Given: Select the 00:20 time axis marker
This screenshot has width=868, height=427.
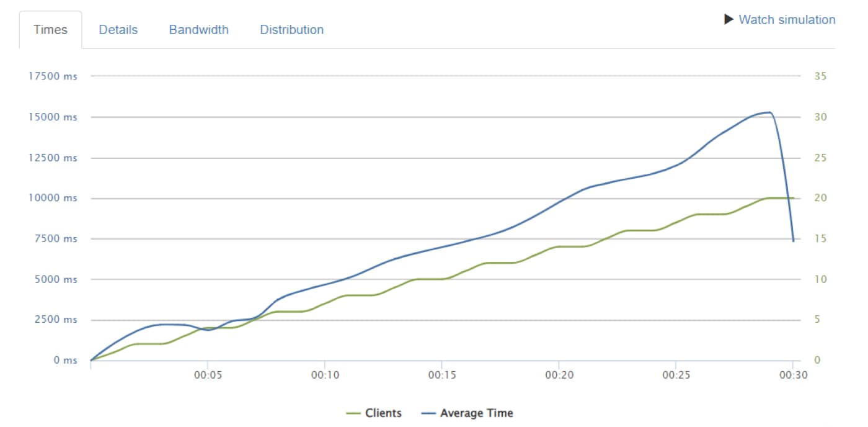Looking at the screenshot, I should (559, 375).
